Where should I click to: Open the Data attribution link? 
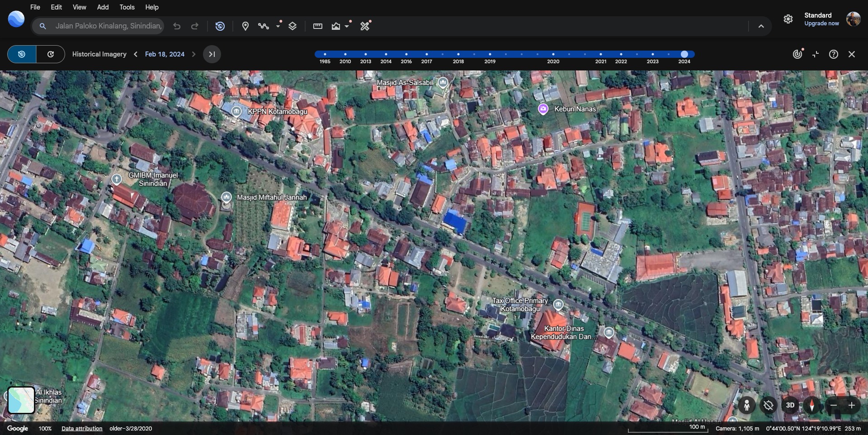tap(82, 428)
